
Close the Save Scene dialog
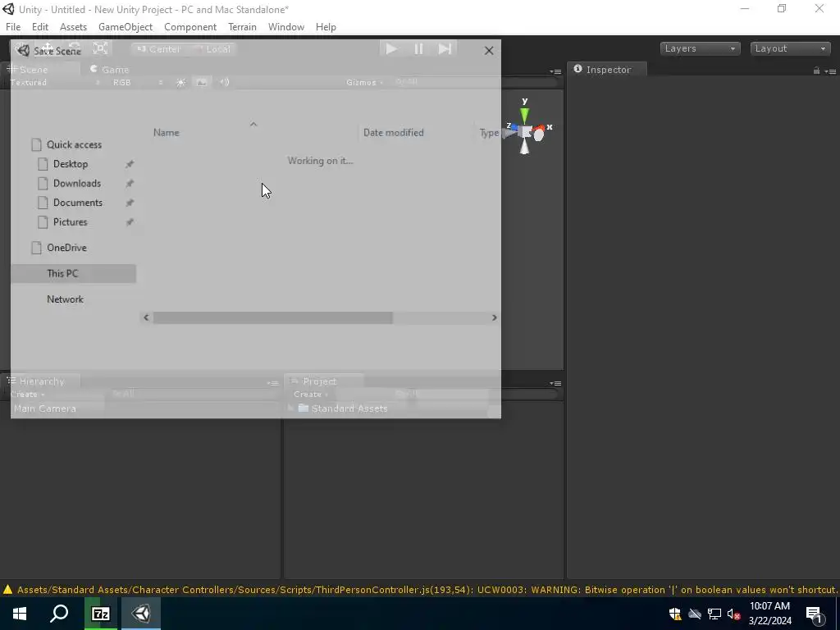489,50
